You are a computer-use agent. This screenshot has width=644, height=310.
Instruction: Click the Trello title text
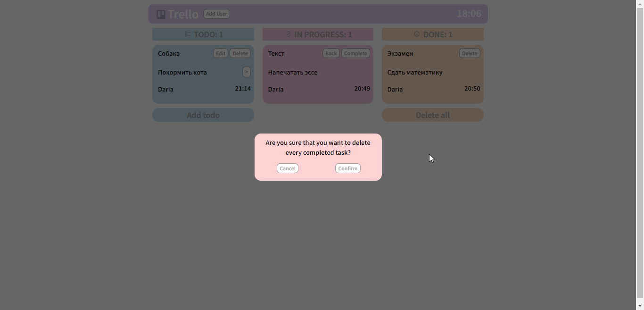(x=183, y=14)
